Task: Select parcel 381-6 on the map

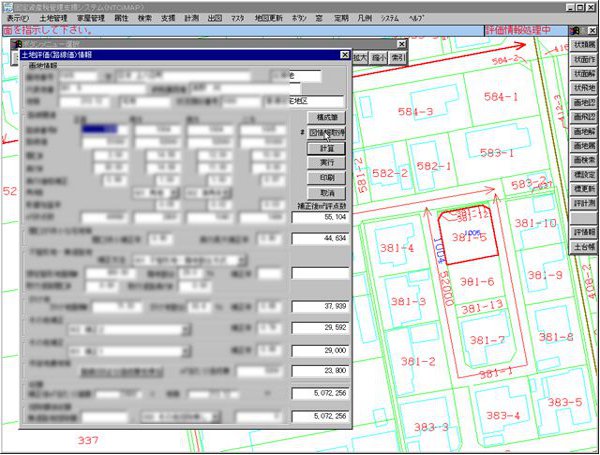Action: pyautogui.click(x=477, y=282)
